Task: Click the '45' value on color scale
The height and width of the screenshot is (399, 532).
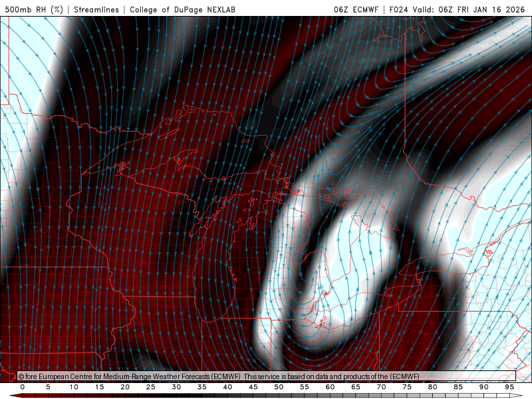Action: [x=253, y=387]
